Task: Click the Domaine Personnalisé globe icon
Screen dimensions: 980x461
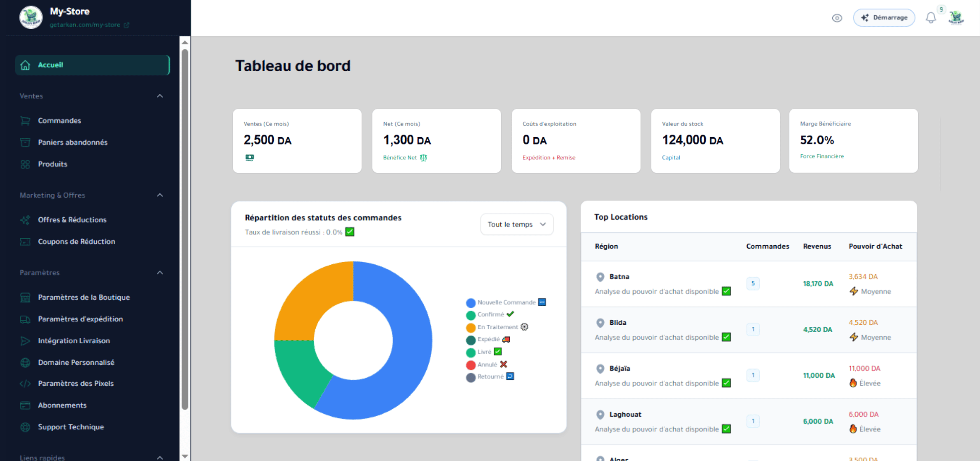Action: click(25, 363)
